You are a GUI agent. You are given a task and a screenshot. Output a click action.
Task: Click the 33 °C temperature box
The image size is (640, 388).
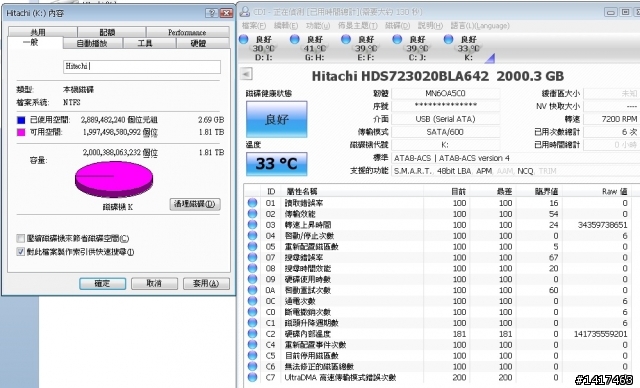tap(277, 164)
